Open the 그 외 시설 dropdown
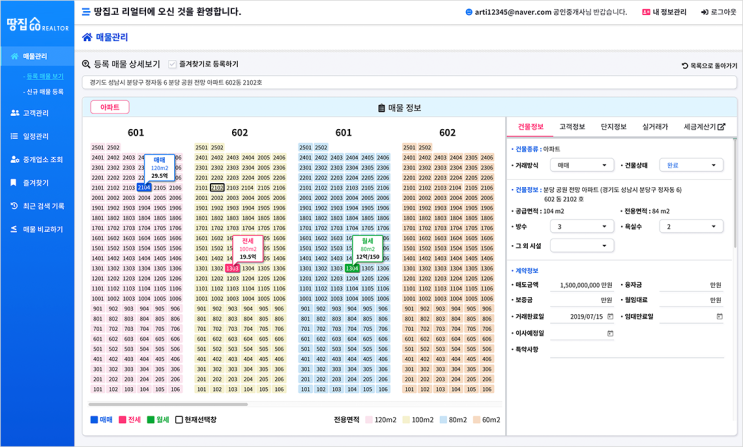 coord(582,246)
